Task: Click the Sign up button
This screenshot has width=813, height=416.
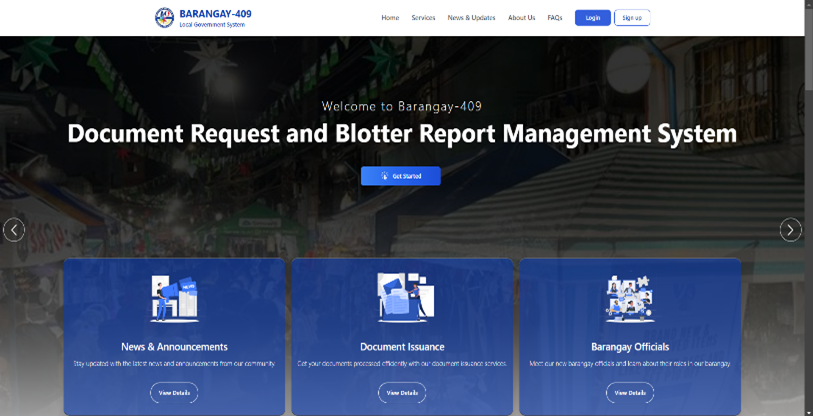Action: (x=632, y=18)
